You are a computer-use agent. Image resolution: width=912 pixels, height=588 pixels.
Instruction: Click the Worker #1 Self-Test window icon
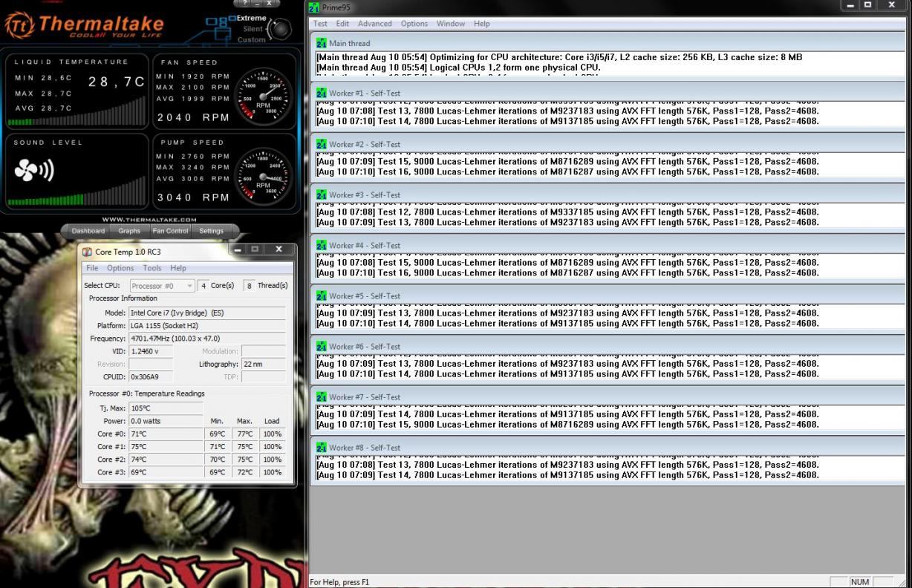tap(321, 94)
